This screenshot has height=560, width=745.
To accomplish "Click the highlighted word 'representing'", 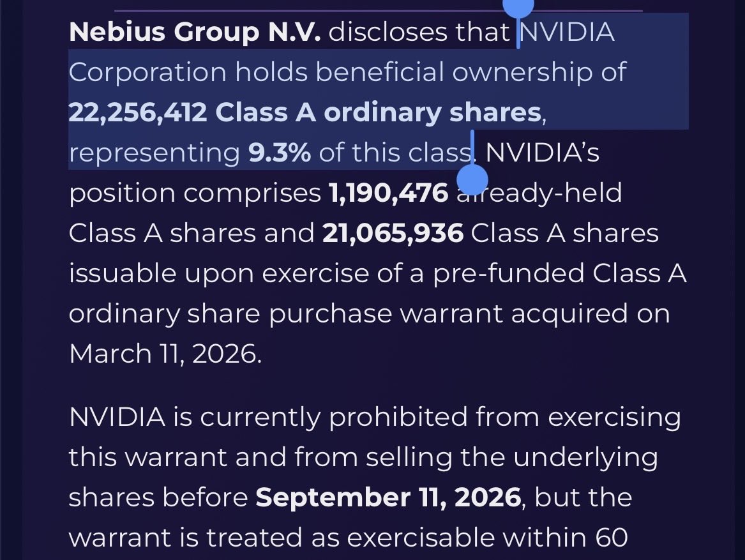I will coord(154,154).
